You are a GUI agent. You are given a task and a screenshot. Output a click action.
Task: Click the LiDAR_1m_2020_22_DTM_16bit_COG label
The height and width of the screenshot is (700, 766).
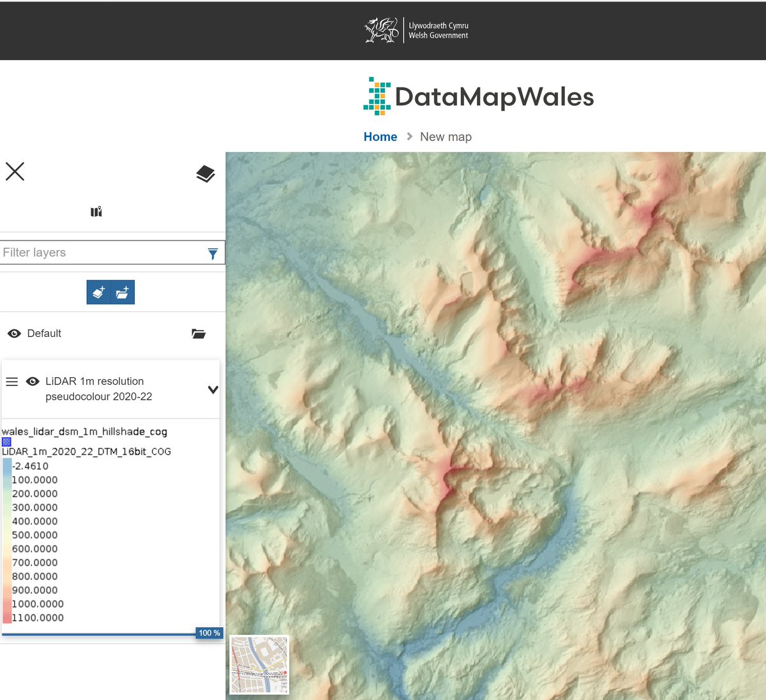tap(86, 451)
